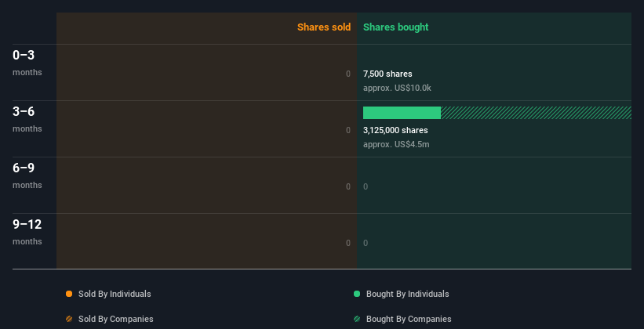The image size is (644, 329).
Task: Click the 3–6 months row label
Action: coord(27,119)
